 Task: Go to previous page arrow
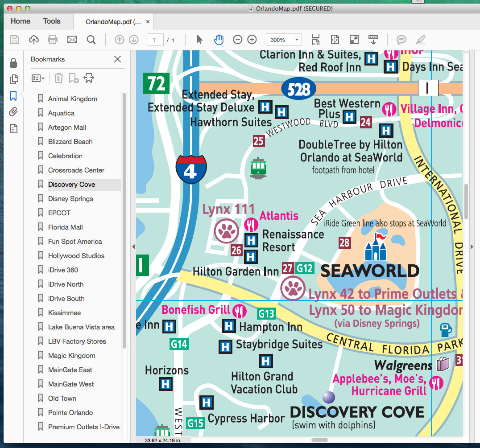[120, 40]
